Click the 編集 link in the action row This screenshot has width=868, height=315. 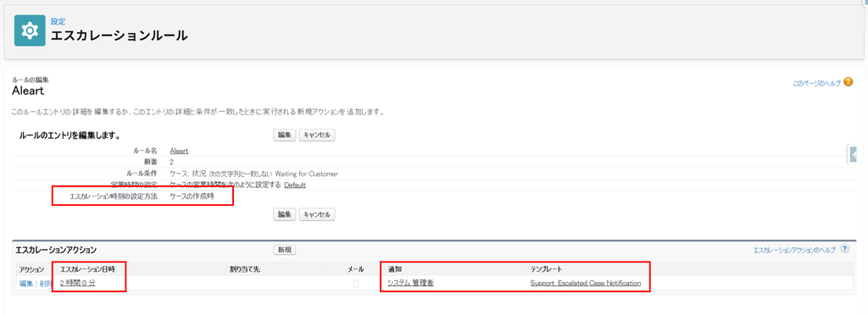coord(26,284)
